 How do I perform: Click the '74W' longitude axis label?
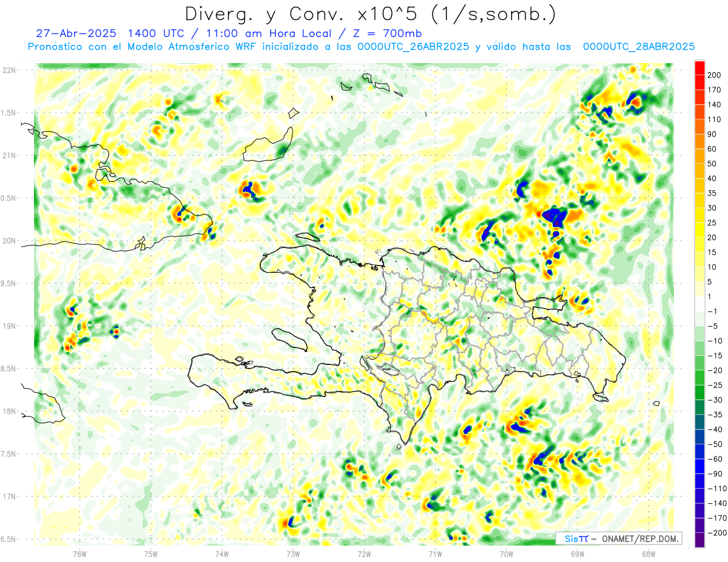click(221, 554)
